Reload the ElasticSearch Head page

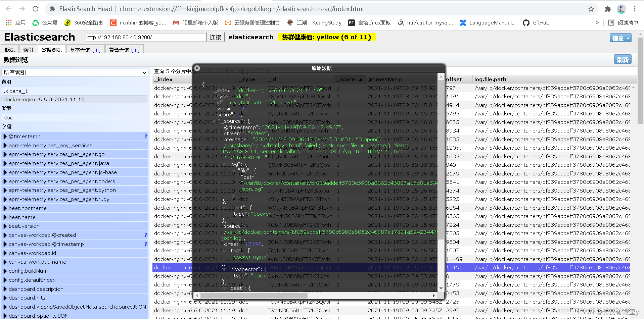coord(36,9)
